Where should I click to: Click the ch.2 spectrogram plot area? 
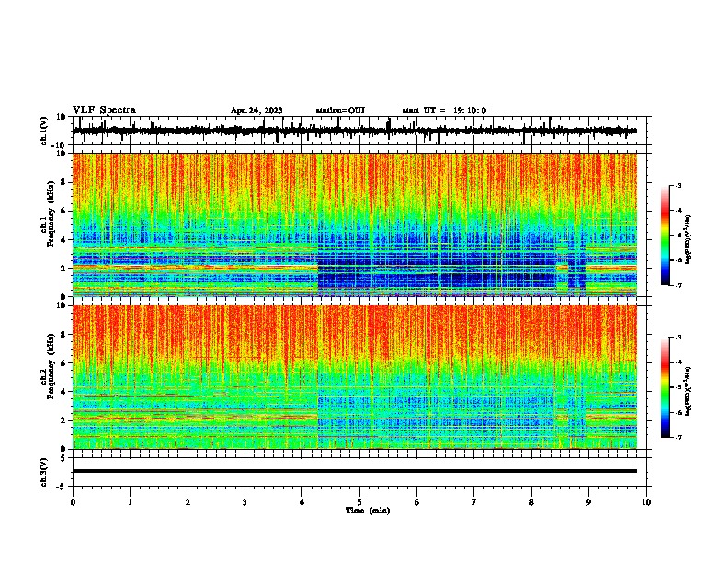pyautogui.click(x=355, y=377)
